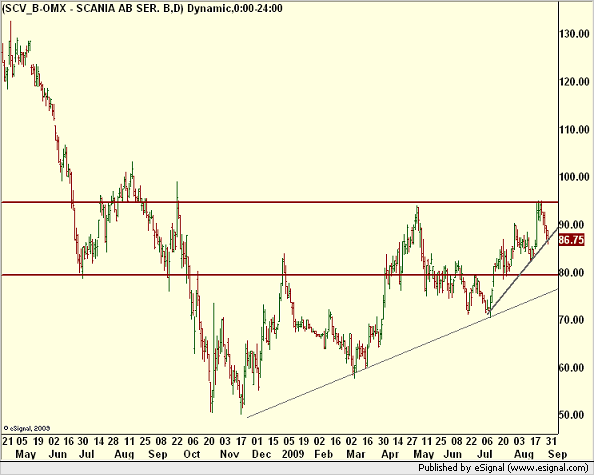Viewport: 594px width, 475px height.
Task: Click the 50.00 price axis label
Action: 572,415
